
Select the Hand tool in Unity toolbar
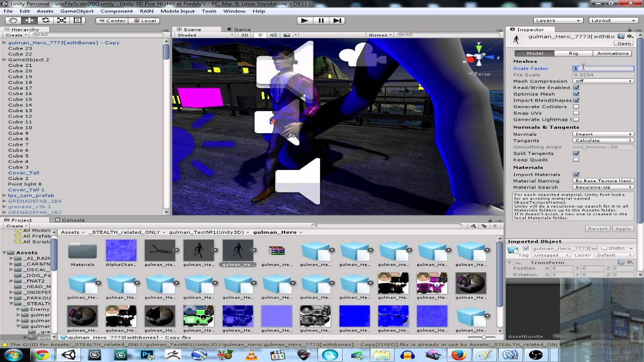pos(13,21)
